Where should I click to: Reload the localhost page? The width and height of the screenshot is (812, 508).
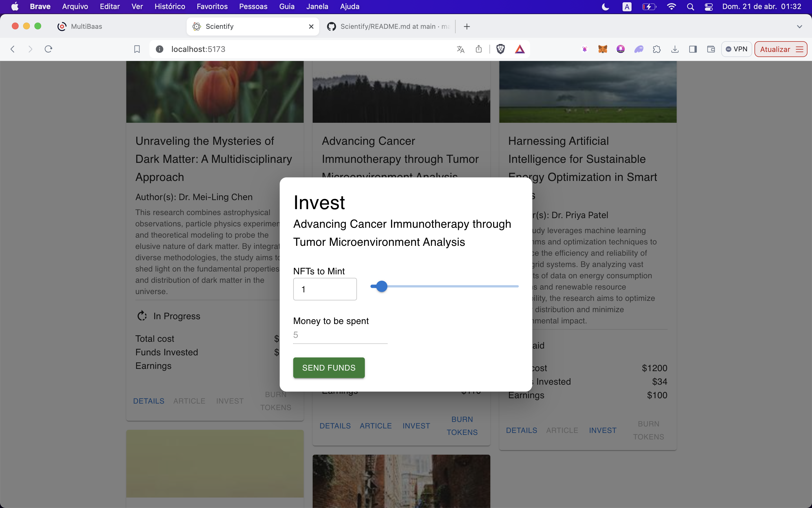click(x=48, y=49)
